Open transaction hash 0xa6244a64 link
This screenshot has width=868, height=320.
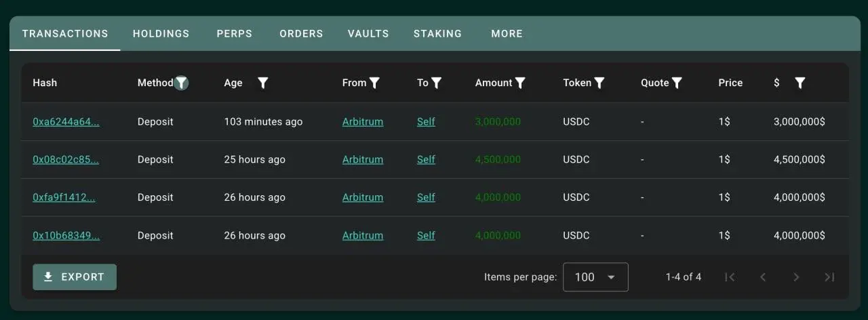(x=66, y=122)
